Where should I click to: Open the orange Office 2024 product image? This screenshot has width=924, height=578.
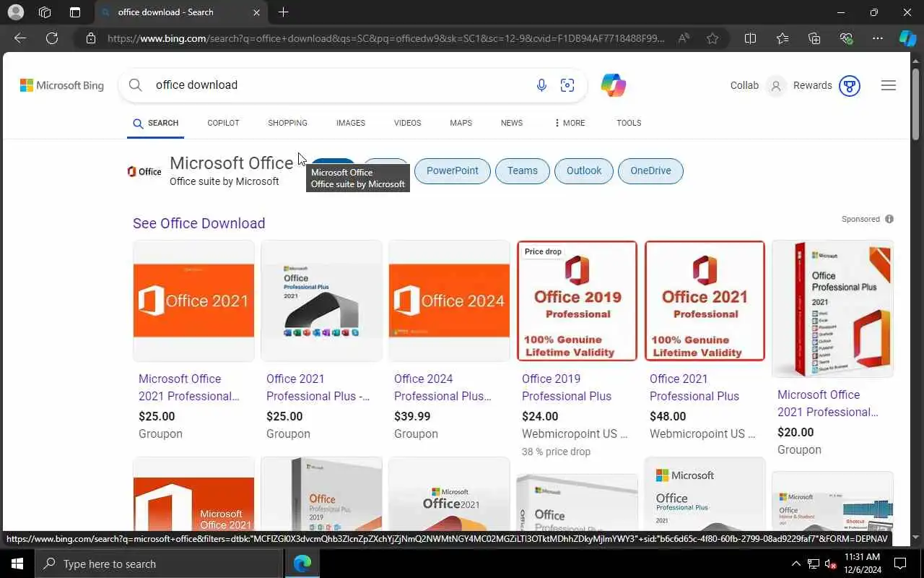pyautogui.click(x=449, y=301)
